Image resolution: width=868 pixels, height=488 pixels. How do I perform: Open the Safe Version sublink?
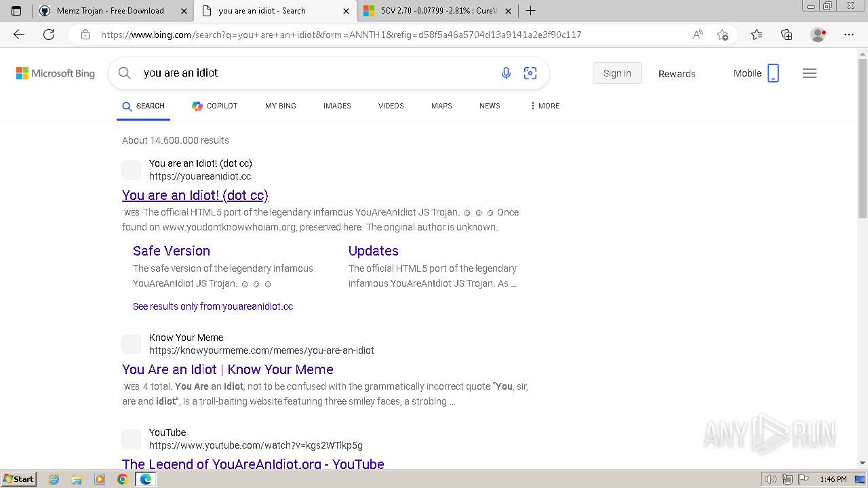pyautogui.click(x=172, y=251)
